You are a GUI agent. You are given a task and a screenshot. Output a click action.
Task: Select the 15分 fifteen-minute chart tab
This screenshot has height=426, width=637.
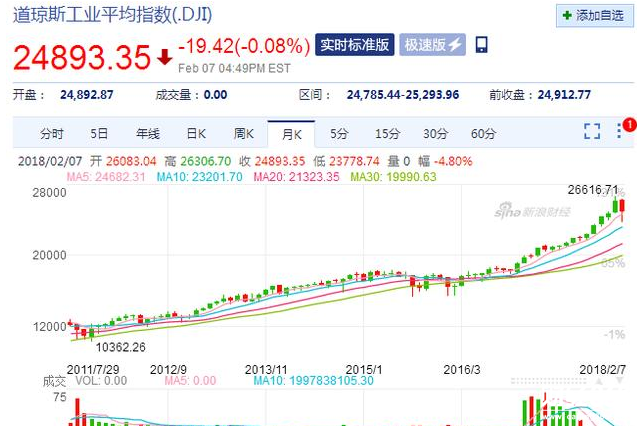point(387,133)
